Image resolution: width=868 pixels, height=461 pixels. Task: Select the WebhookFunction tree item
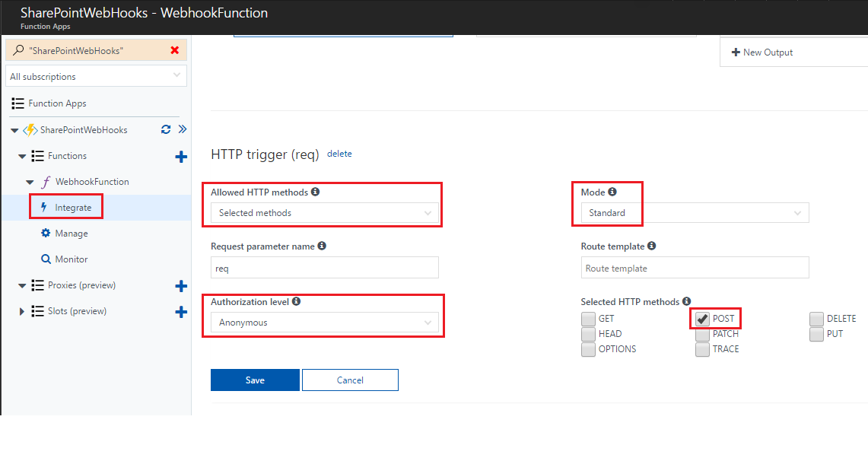pyautogui.click(x=92, y=182)
